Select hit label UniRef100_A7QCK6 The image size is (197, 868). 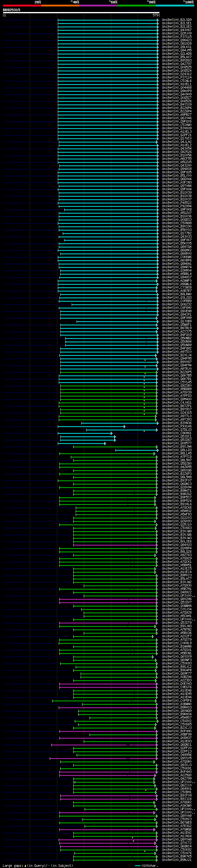[177, 507]
